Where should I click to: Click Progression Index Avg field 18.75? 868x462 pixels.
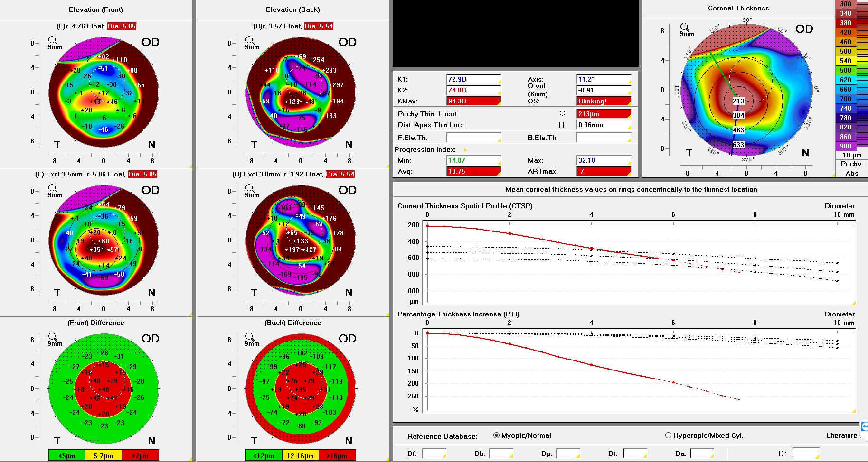click(x=474, y=171)
